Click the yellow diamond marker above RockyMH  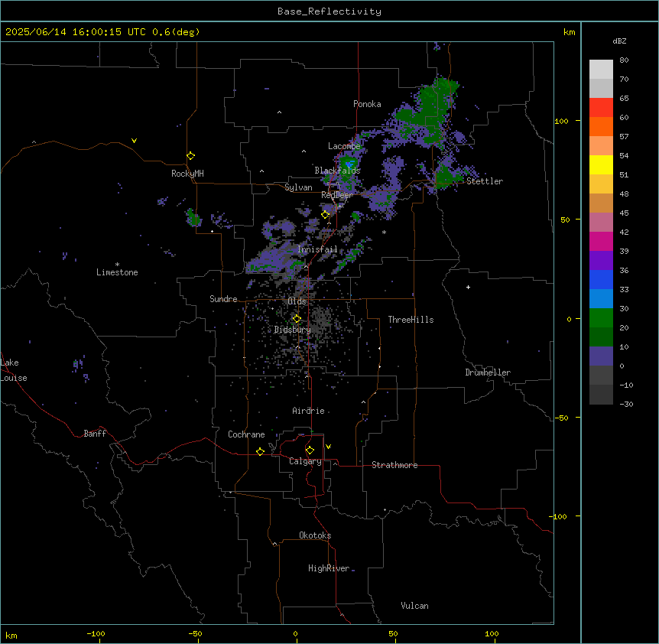pos(190,156)
